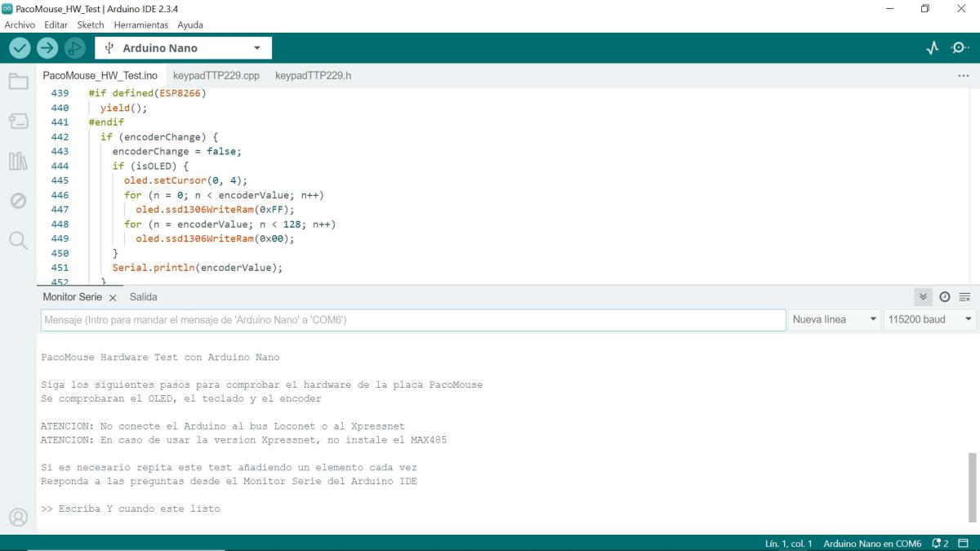
Task: Click output line mentioning MAX485
Action: click(244, 440)
